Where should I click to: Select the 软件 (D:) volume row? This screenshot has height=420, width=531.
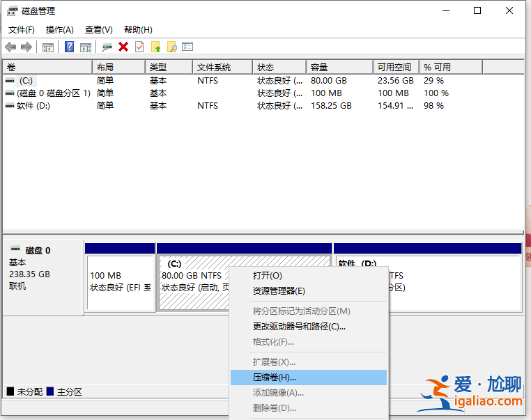click(263, 106)
